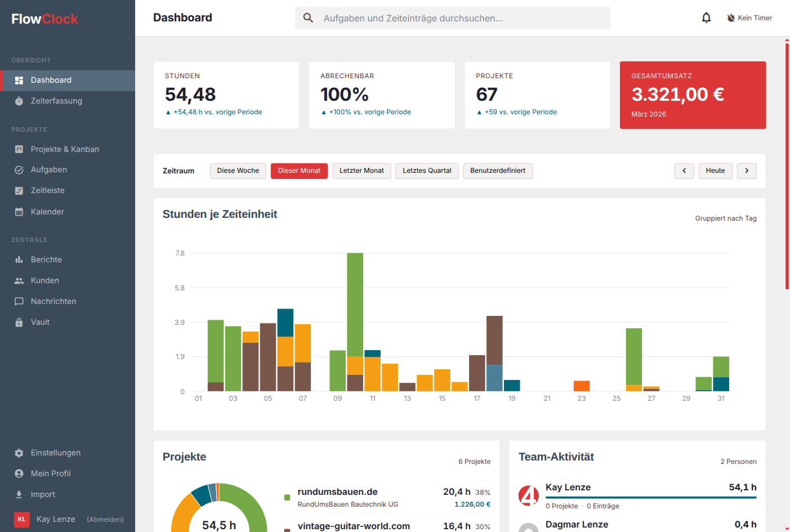Click Kay Lenze's hours progress bar
Screen dimensions: 790x532
[x=651, y=498]
